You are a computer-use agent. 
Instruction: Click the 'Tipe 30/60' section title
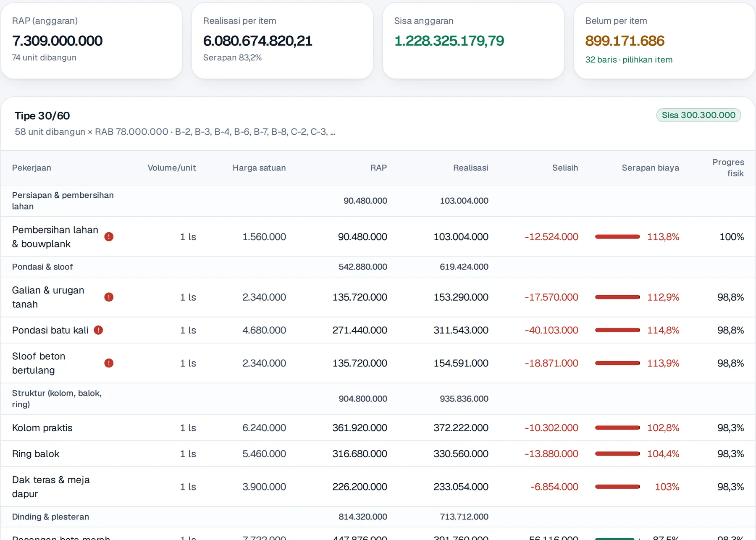pos(42,116)
